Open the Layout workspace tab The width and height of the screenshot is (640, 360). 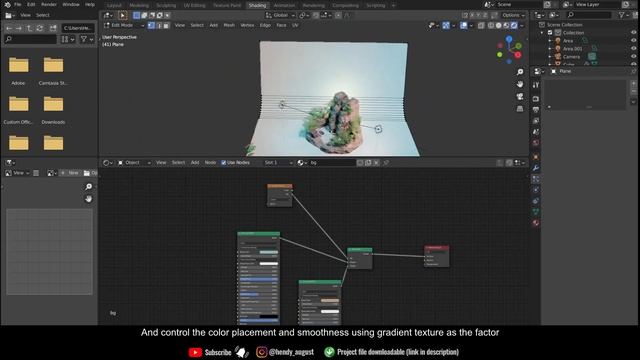click(x=114, y=5)
